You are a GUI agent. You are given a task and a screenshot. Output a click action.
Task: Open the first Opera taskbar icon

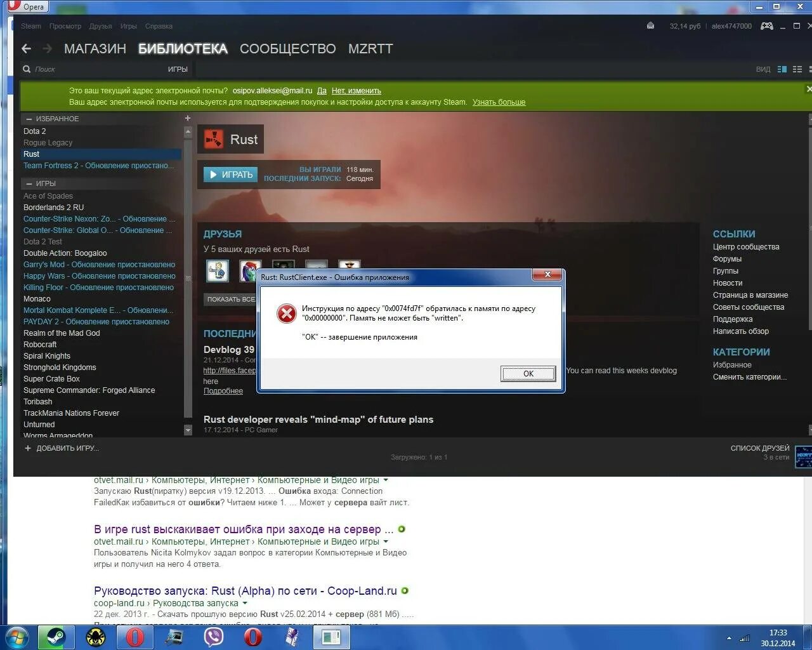[x=135, y=637]
